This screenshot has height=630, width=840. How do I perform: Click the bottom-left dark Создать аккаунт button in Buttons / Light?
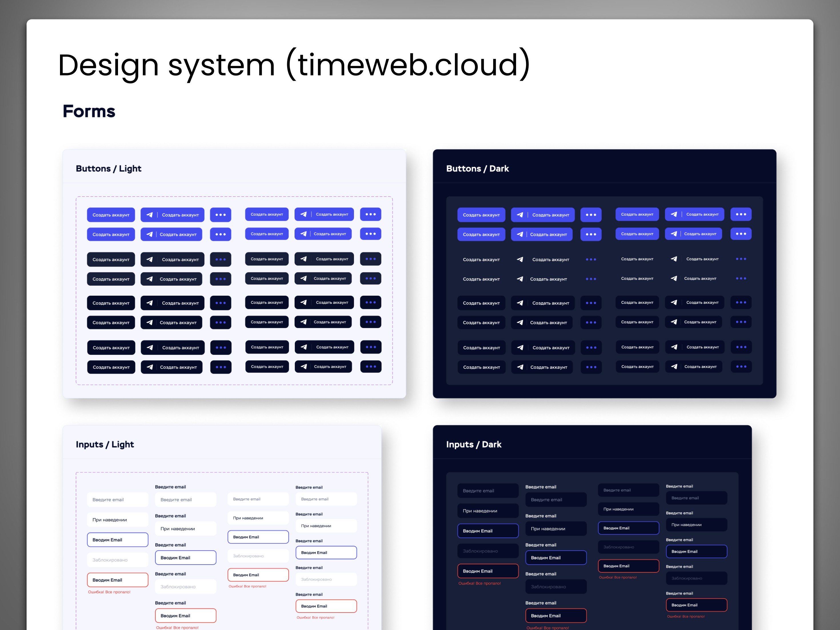tap(111, 367)
